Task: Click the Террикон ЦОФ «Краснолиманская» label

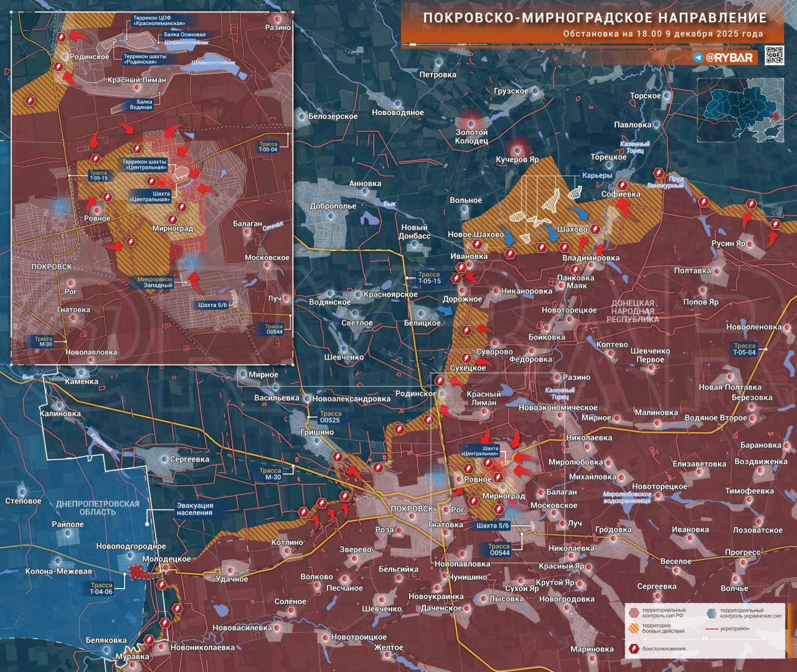Action: [x=159, y=21]
